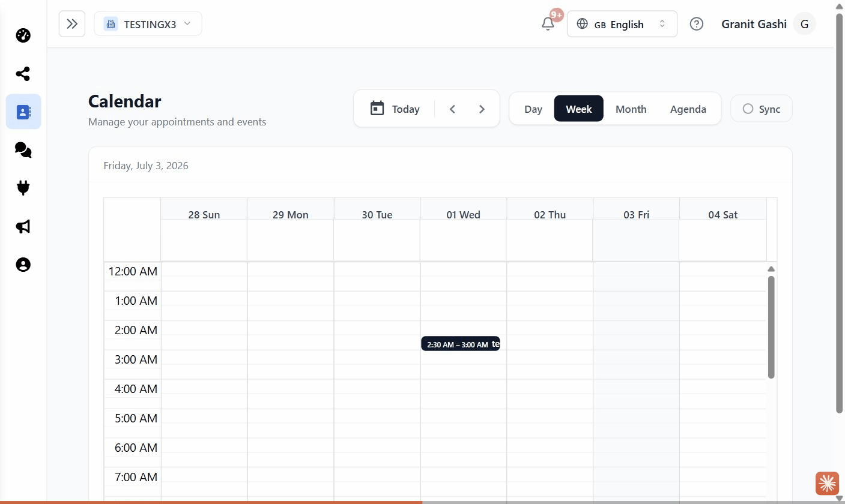Click the Sync button

pyautogui.click(x=762, y=109)
